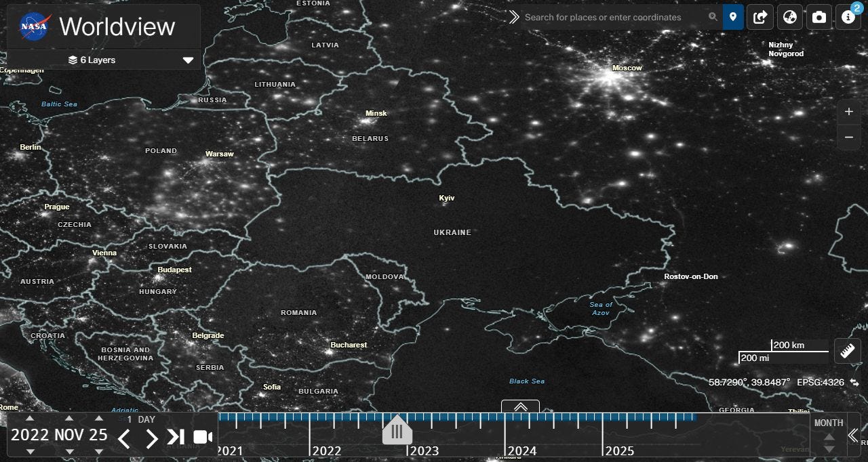The height and width of the screenshot is (462, 868).
Task: Click the timeline date dragger handle
Action: pyautogui.click(x=397, y=431)
